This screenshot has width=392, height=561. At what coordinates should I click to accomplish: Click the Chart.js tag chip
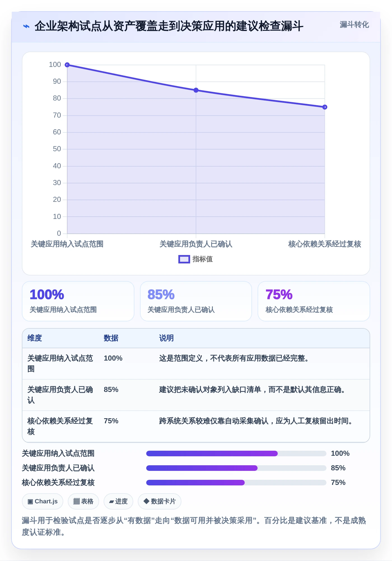(x=43, y=501)
